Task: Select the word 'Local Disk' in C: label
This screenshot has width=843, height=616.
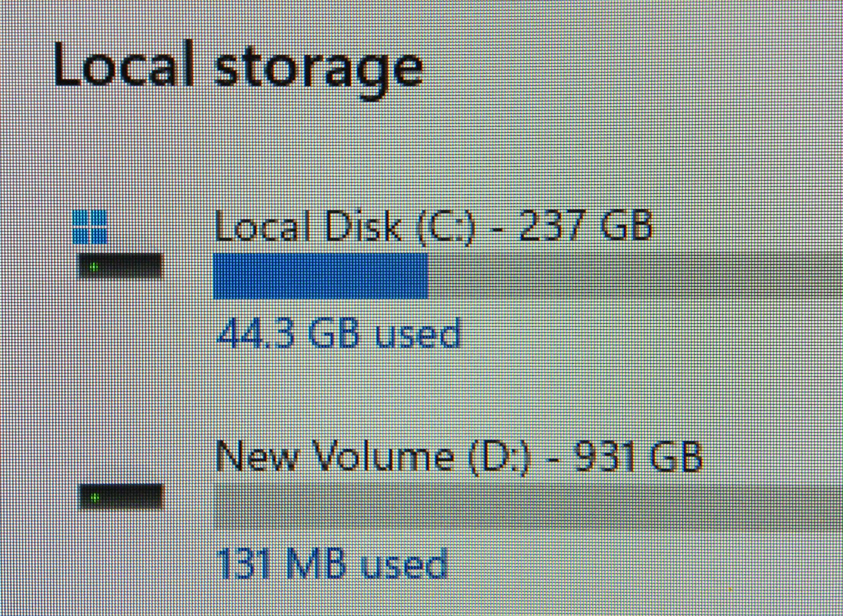Action: coord(307,226)
